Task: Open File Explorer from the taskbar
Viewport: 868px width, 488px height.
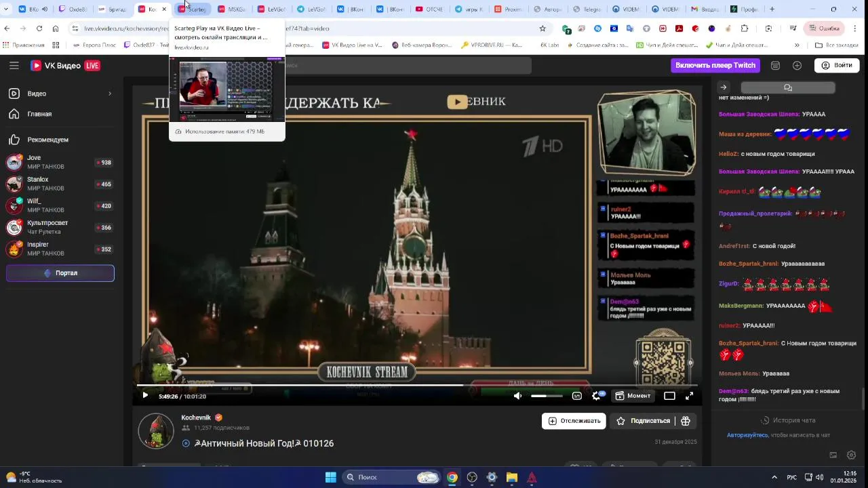Action: pyautogui.click(x=512, y=477)
